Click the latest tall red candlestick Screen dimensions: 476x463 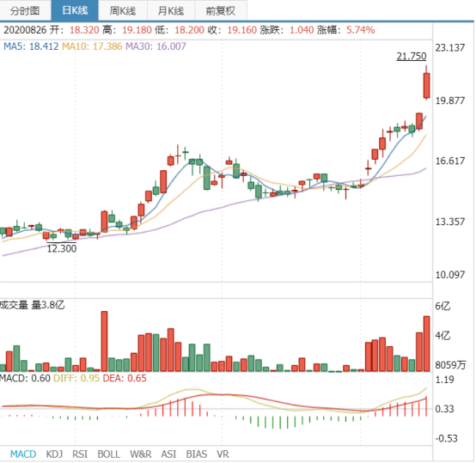[x=426, y=86]
